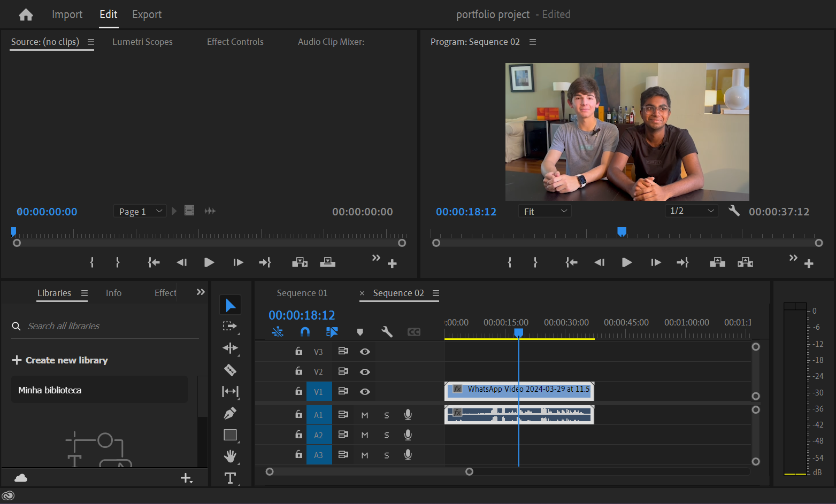This screenshot has width=836, height=504.
Task: Show hidden panel tabs beside Effects
Action: point(201,292)
